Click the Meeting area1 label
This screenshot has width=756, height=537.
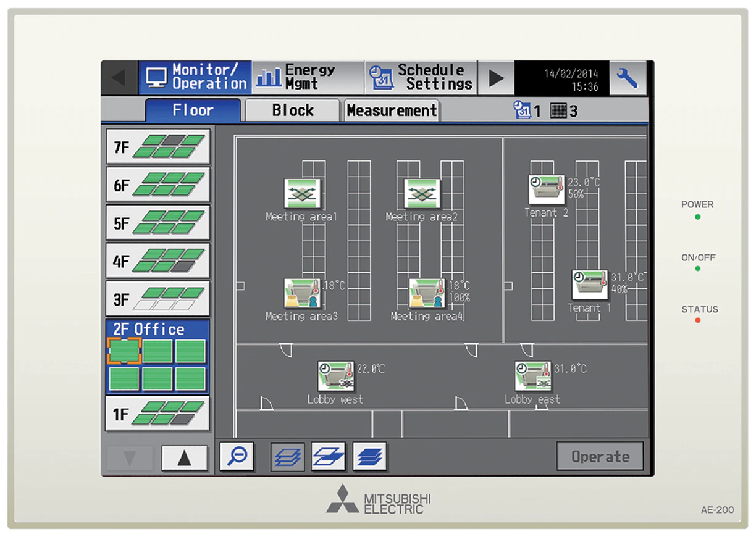pyautogui.click(x=301, y=217)
